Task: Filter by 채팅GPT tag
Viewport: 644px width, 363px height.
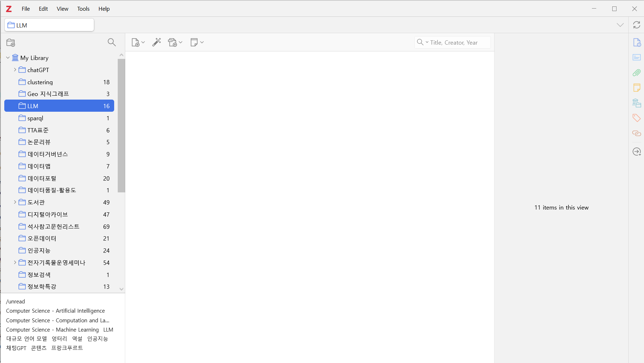Action: (x=16, y=348)
